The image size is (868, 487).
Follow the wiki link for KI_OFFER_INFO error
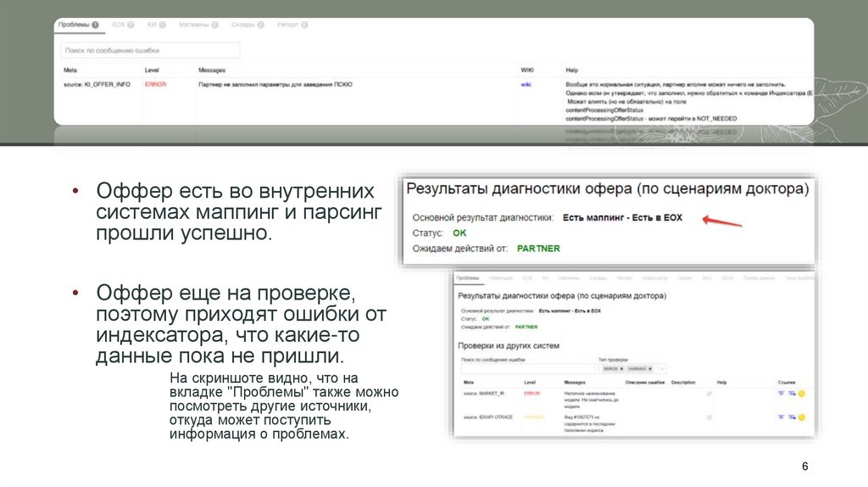click(x=526, y=85)
